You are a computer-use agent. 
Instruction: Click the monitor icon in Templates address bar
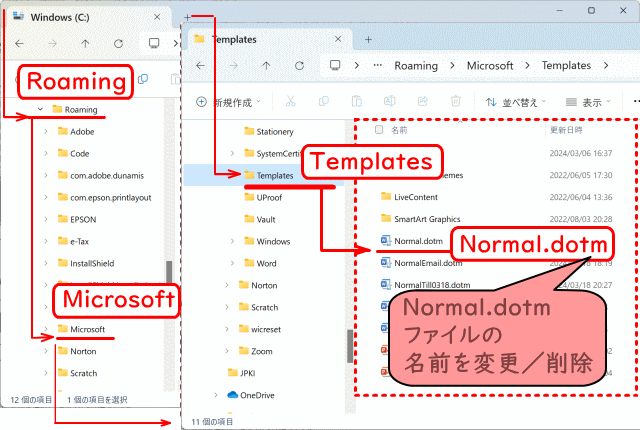(x=335, y=65)
